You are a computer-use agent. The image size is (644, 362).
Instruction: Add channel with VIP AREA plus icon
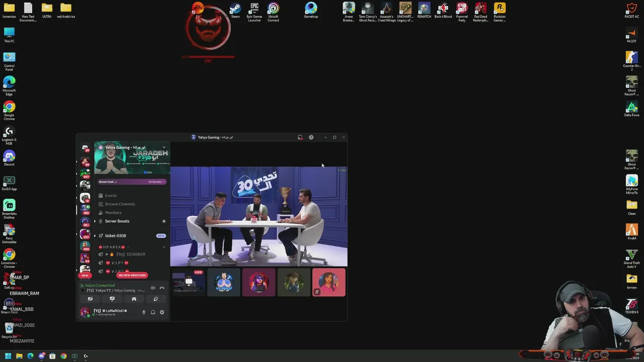(164, 247)
